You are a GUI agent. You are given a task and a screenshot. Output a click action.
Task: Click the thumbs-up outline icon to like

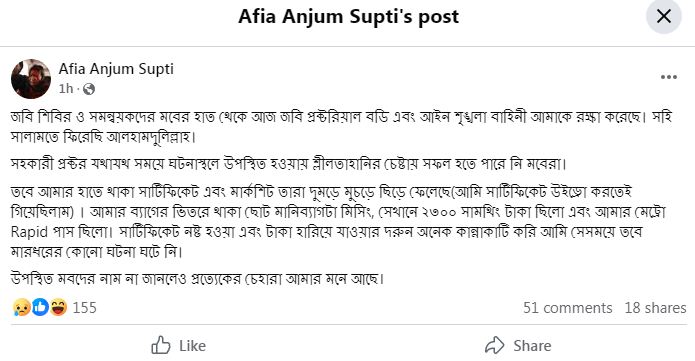[161, 345]
